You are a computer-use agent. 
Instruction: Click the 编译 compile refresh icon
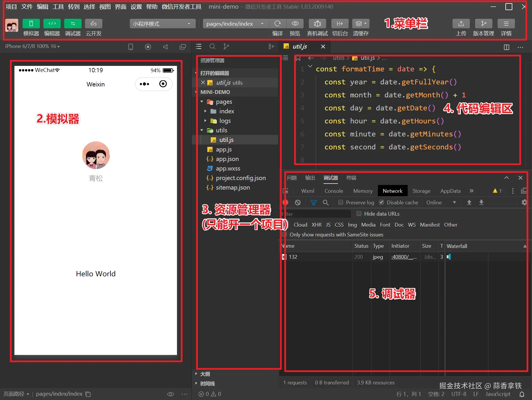click(278, 24)
